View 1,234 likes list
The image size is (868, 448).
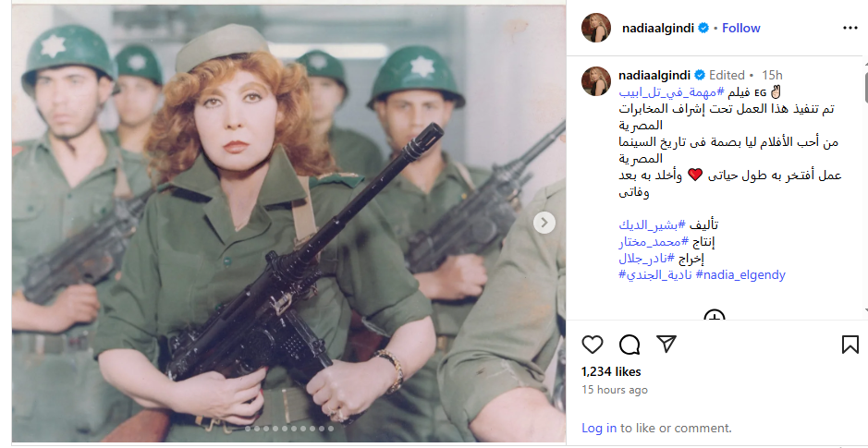(x=611, y=371)
